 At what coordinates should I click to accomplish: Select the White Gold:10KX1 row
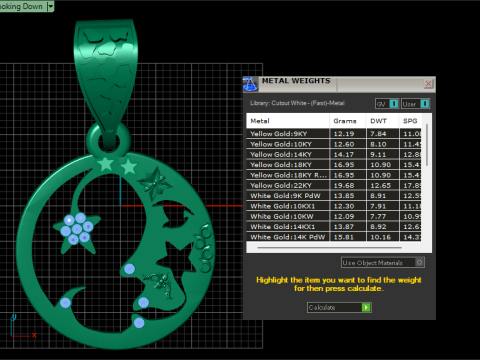click(x=334, y=206)
